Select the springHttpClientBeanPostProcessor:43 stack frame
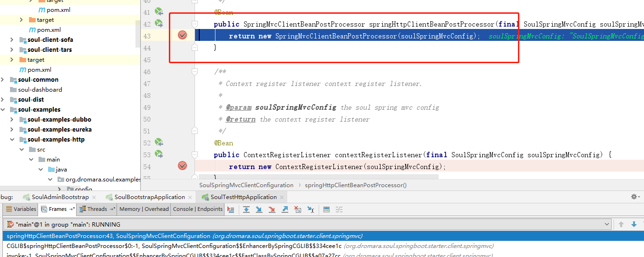Viewport: 644px width, 257px height. pos(322,236)
